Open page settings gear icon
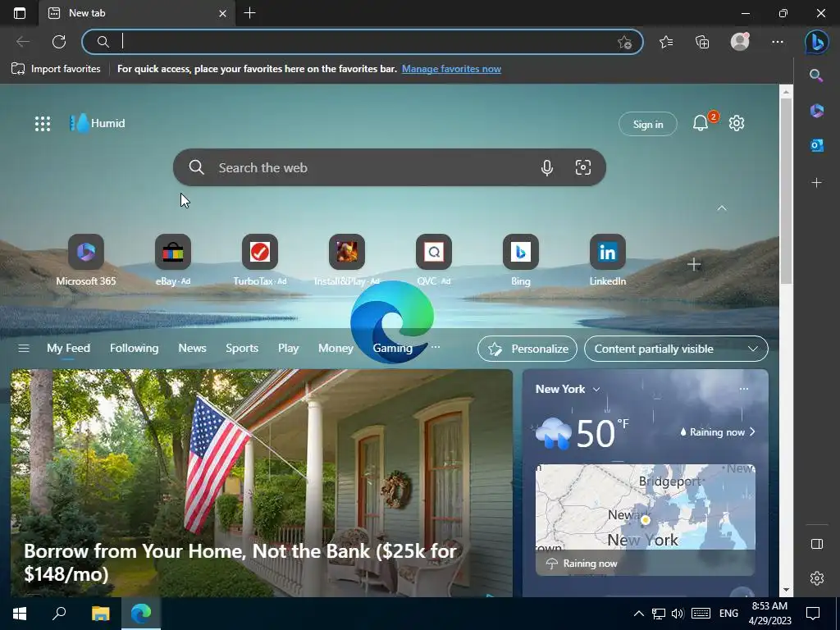This screenshot has height=630, width=840. (737, 123)
